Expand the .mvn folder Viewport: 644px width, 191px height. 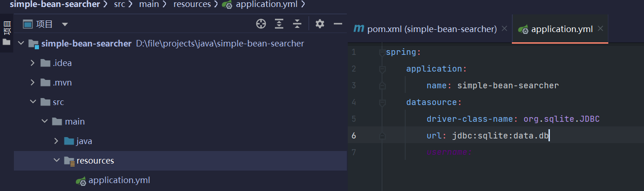click(x=32, y=82)
